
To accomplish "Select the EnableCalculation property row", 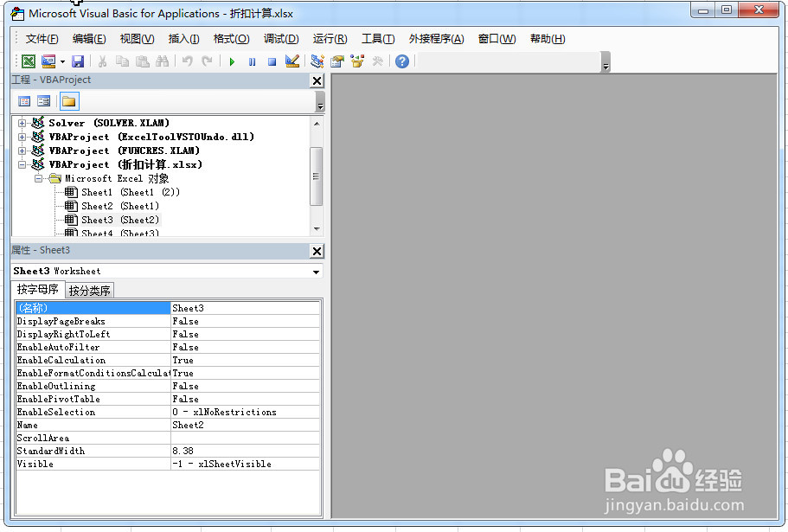I will point(168,360).
